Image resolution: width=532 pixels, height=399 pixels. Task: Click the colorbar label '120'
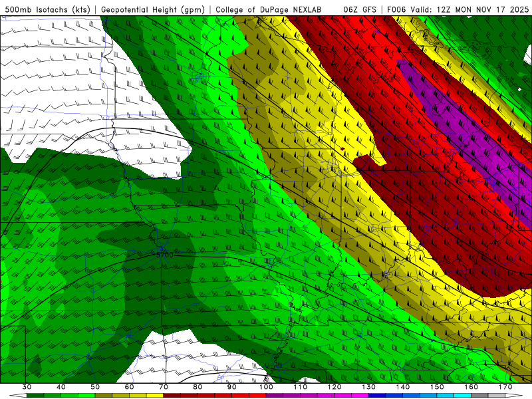[334, 387]
